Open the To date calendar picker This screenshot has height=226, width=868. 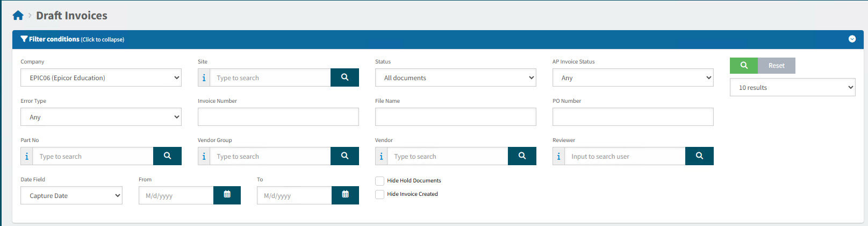345,195
